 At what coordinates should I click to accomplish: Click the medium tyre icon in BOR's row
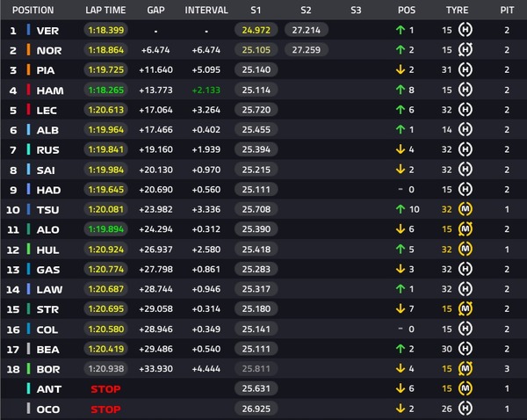[x=466, y=368]
